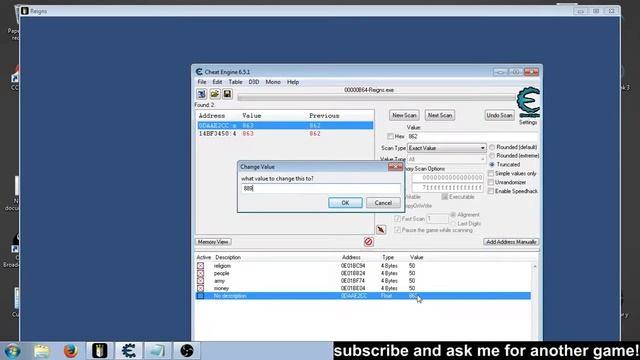Toggle active box for money entry
This screenshot has width=640, height=360.
click(200, 288)
